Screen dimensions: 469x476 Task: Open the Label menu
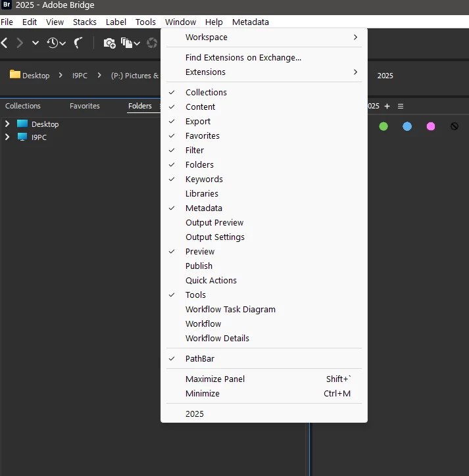pos(116,22)
